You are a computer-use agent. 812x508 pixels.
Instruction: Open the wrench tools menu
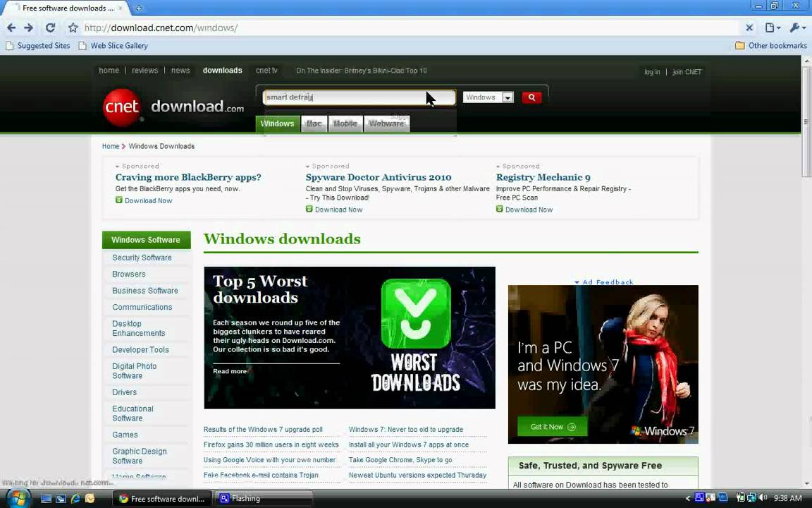[797, 28]
